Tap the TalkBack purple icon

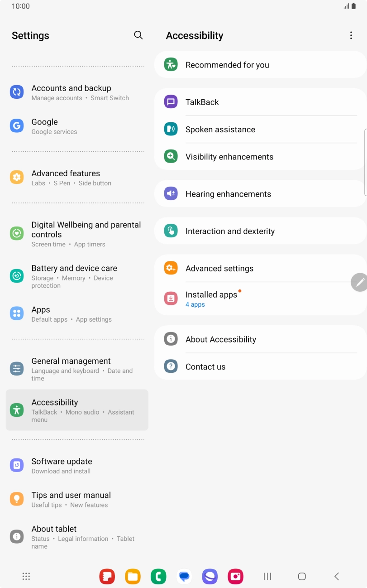click(171, 102)
